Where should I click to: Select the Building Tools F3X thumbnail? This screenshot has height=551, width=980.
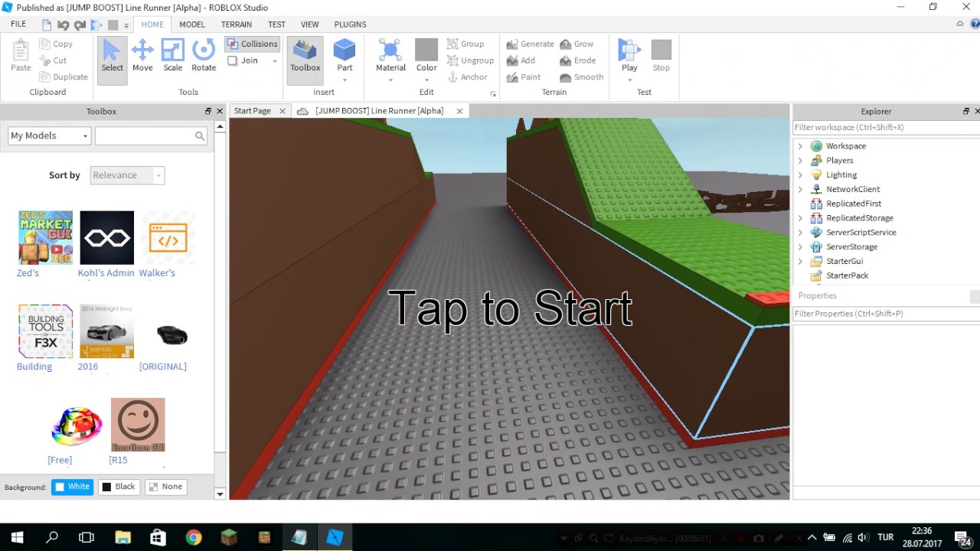[45, 331]
